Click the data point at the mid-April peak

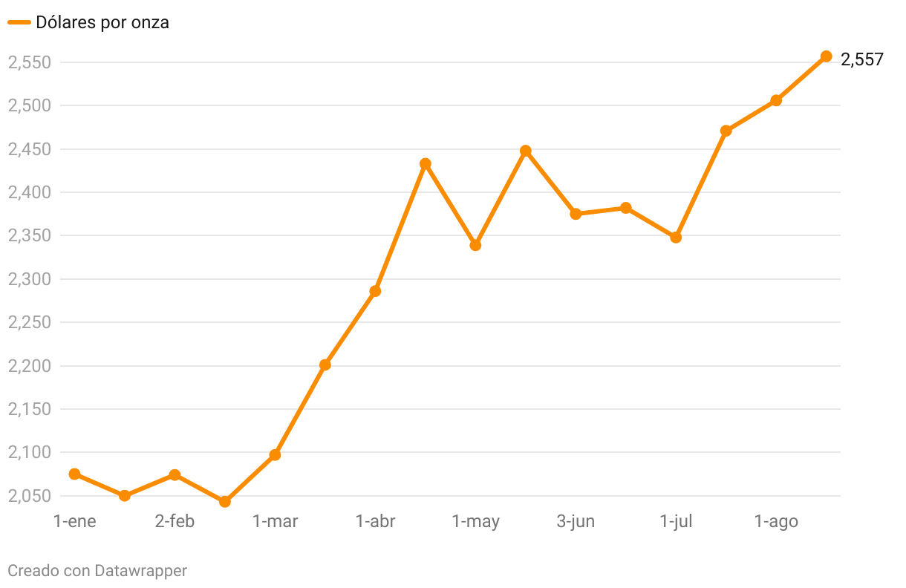[425, 164]
